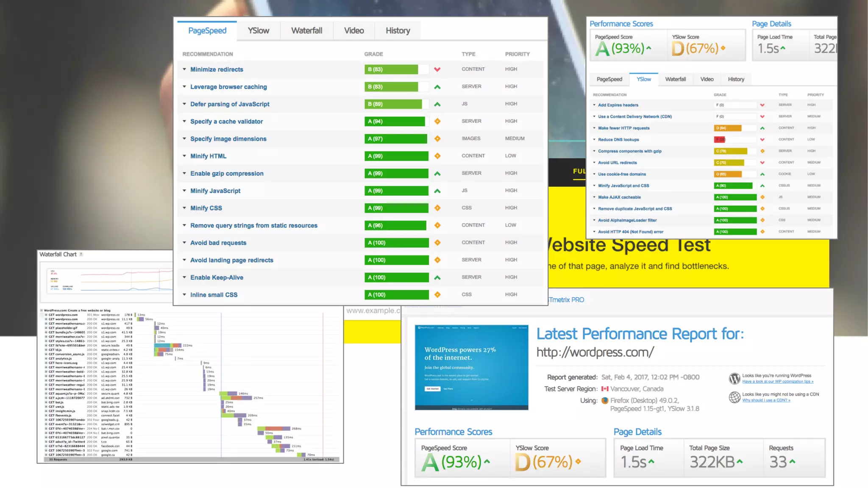
Task: Switch to the YSlow tab in the main panel
Action: [258, 30]
